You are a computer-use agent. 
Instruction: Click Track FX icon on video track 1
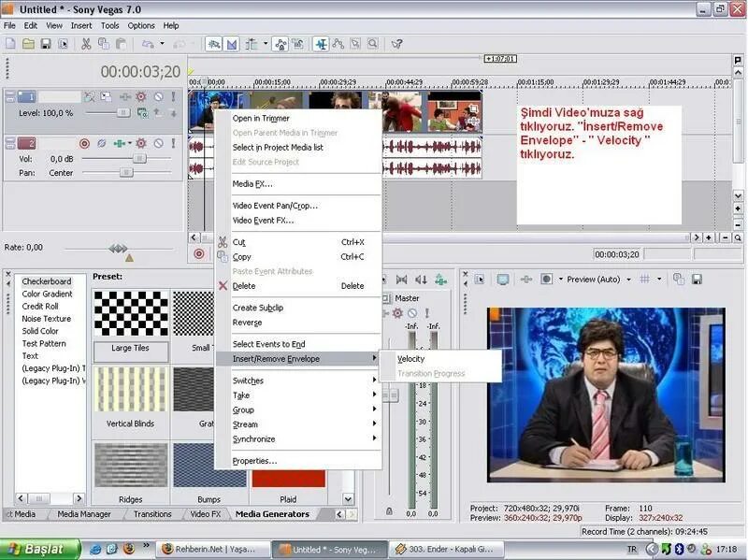[141, 97]
